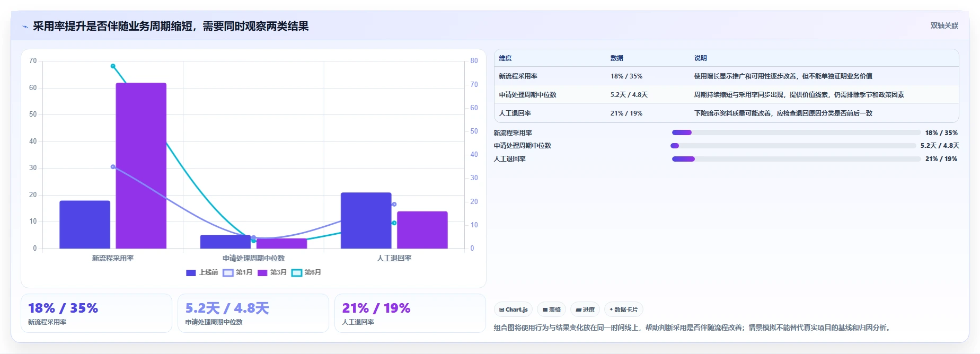Click 18% / 35% beside the first progress bar
The height and width of the screenshot is (354, 980).
click(x=941, y=133)
